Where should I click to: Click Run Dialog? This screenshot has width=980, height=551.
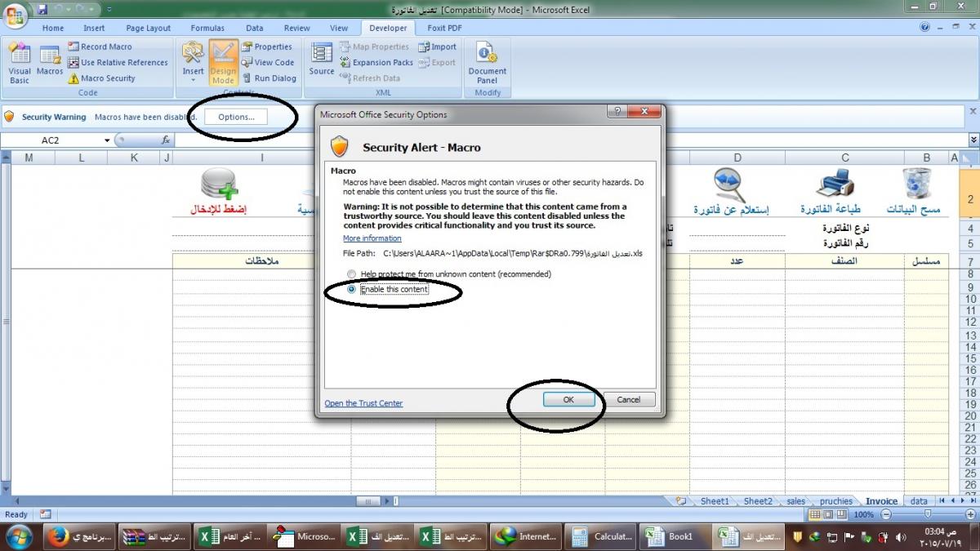point(269,78)
